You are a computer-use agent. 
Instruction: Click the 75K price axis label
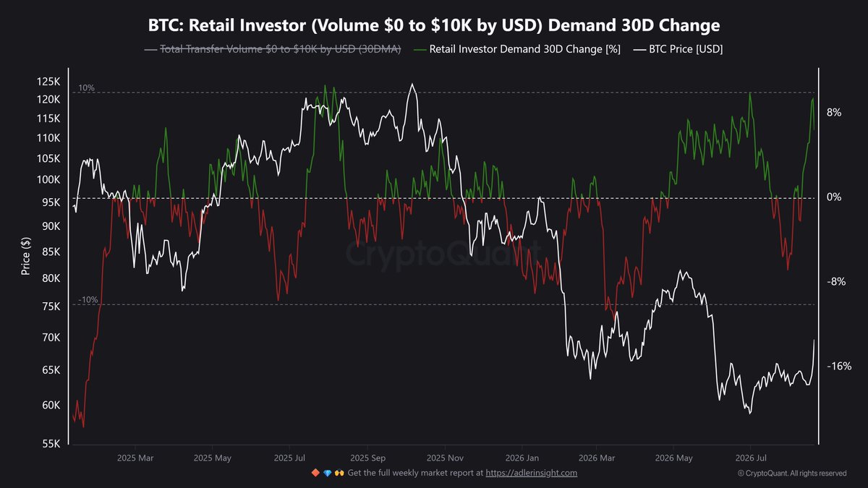tap(51, 307)
